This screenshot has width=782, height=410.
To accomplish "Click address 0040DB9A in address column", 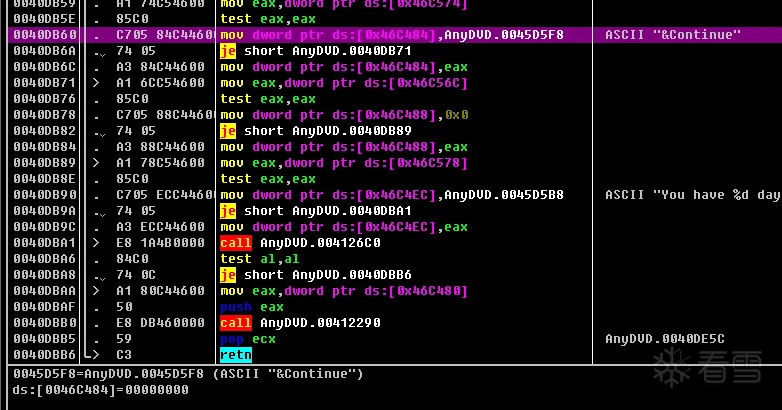I will click(45, 210).
